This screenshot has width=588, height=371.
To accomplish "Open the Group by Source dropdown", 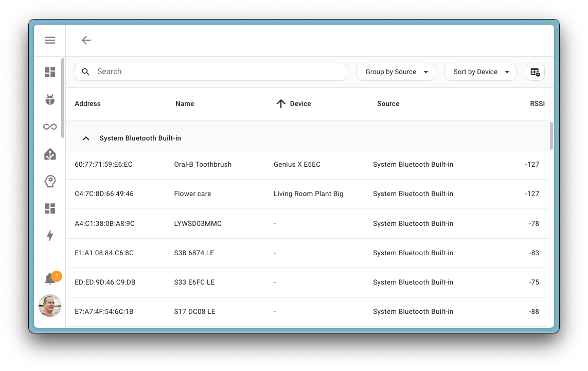I will [x=396, y=72].
